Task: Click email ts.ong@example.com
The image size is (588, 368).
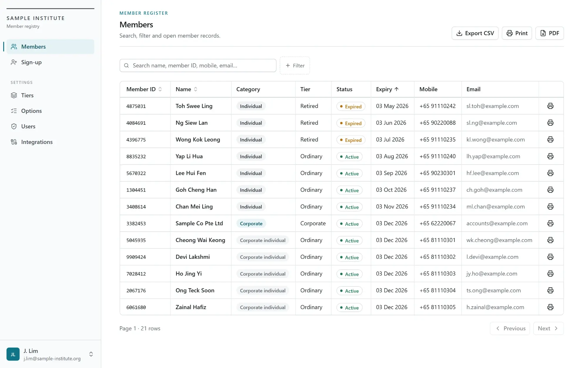Action: click(x=494, y=291)
